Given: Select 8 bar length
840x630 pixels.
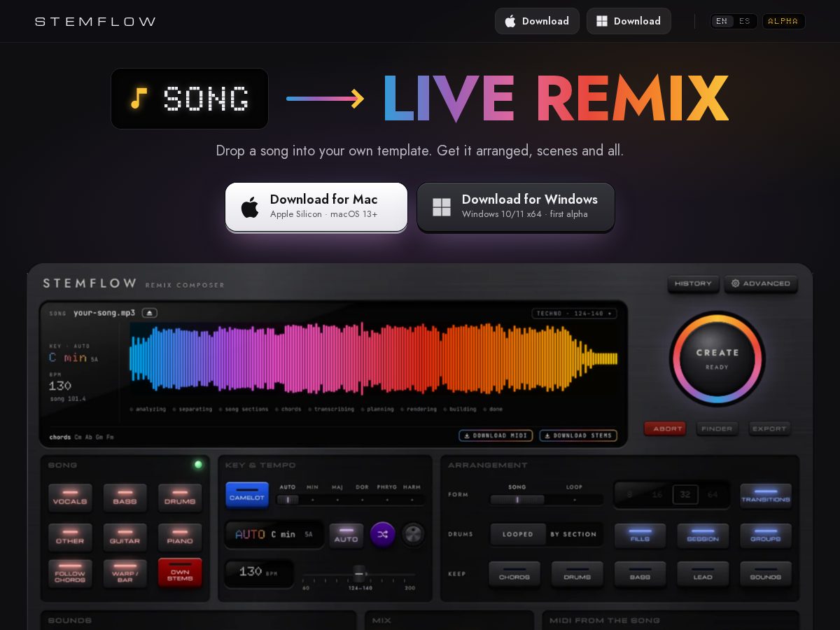Looking at the screenshot, I should (x=629, y=495).
